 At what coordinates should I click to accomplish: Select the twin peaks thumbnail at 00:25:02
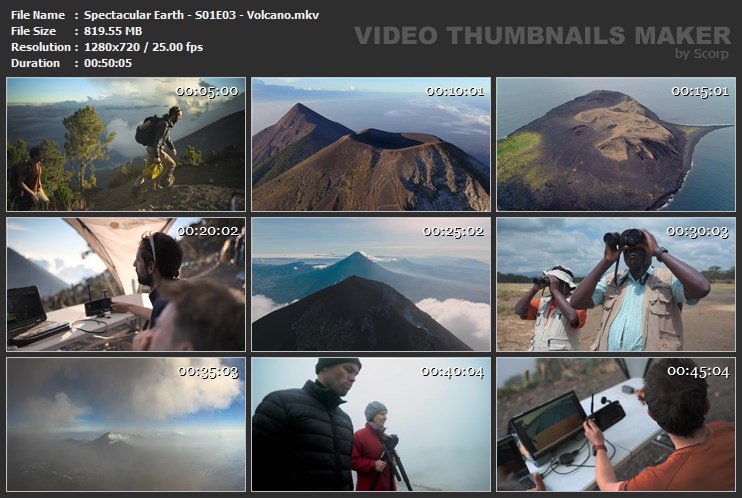[371, 285]
